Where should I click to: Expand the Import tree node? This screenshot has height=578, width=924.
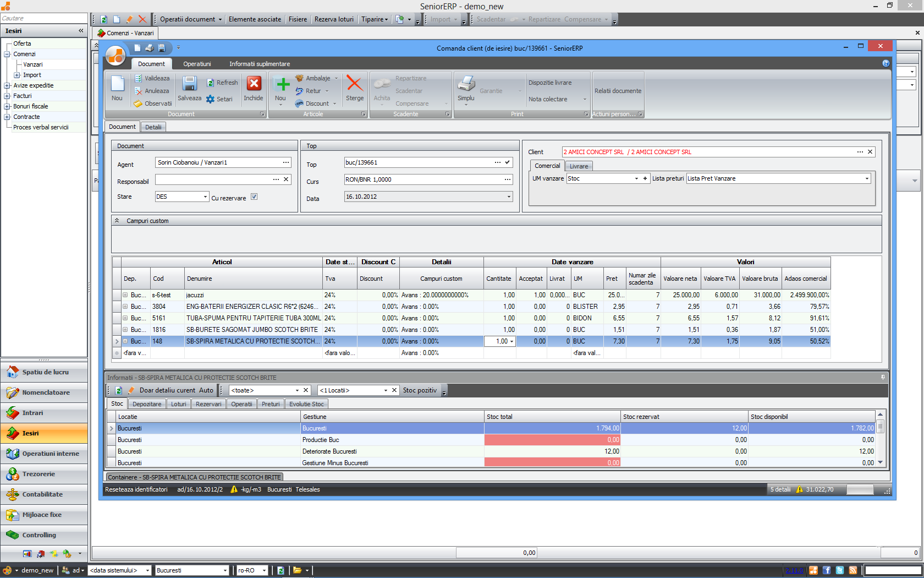click(x=16, y=75)
